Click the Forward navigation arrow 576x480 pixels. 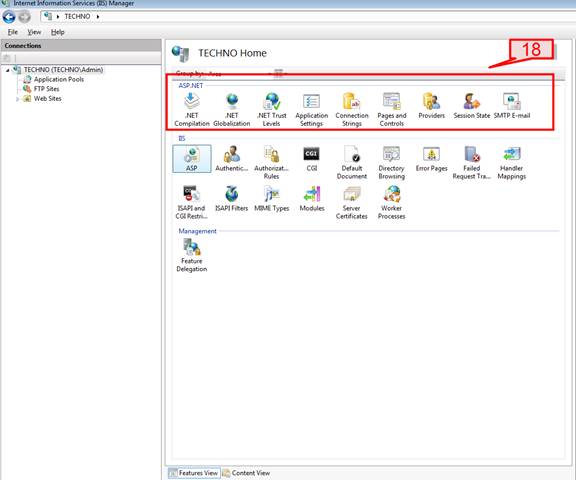click(24, 17)
